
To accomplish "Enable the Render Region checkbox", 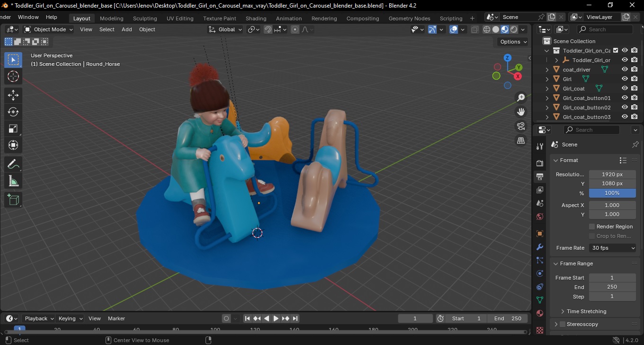I will tap(592, 227).
